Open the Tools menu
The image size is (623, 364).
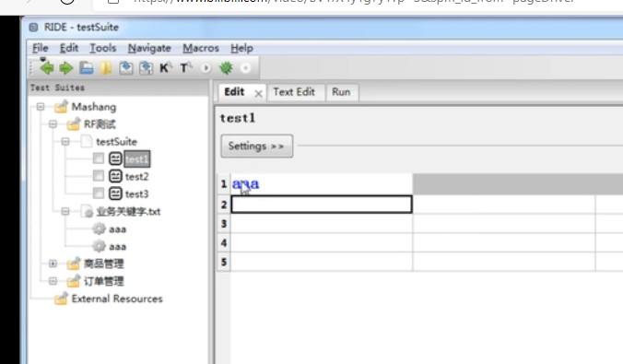pyautogui.click(x=103, y=48)
